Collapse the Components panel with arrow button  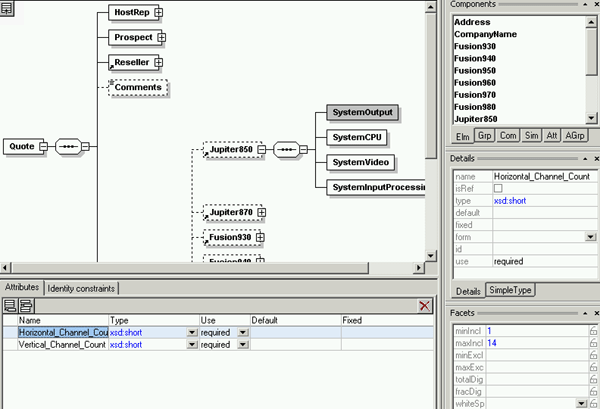point(585,4)
